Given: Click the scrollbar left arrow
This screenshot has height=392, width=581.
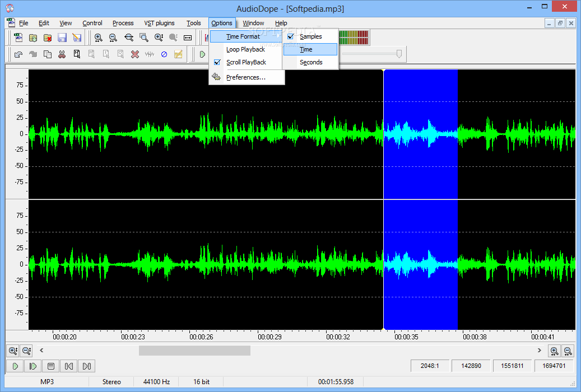Looking at the screenshot, I should pyautogui.click(x=41, y=350).
